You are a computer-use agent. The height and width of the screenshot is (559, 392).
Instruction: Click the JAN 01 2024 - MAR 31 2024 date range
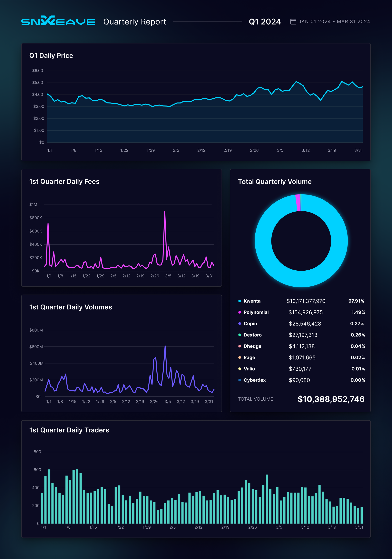[x=334, y=22]
